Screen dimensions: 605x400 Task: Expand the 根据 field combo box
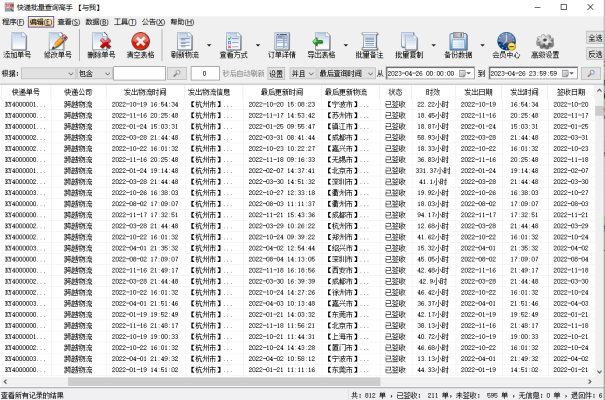click(68, 73)
